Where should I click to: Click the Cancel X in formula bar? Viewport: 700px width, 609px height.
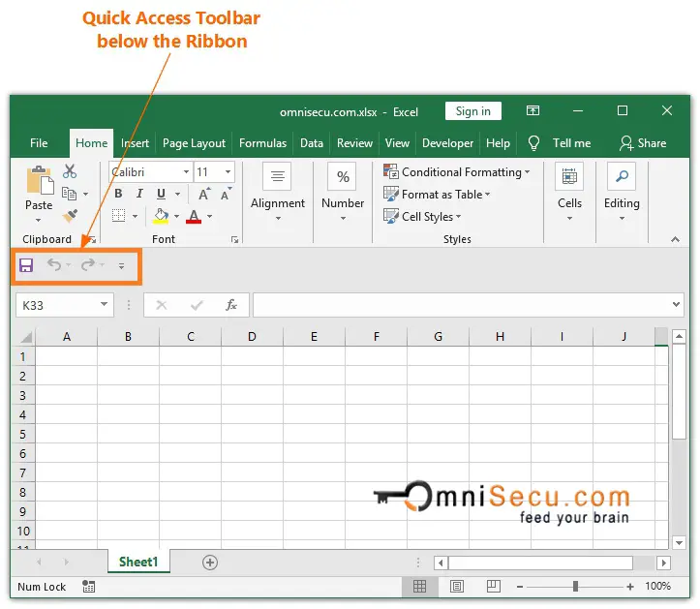coord(162,305)
